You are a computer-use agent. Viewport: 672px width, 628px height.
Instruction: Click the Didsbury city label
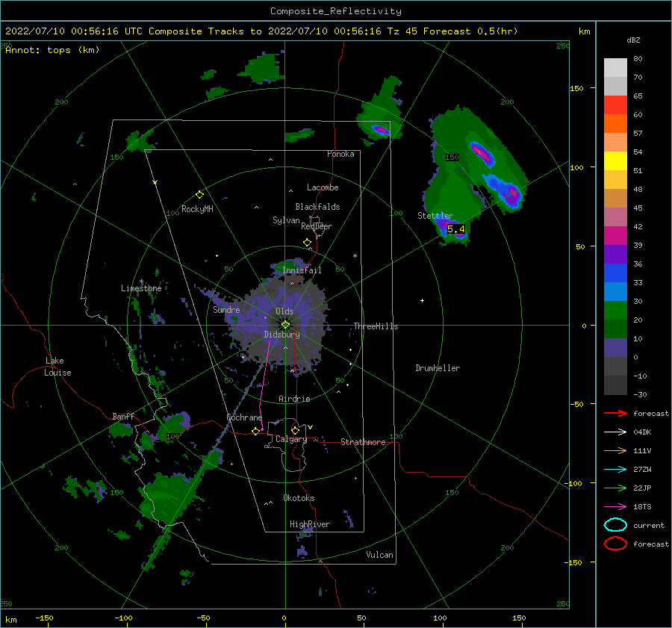tap(281, 335)
